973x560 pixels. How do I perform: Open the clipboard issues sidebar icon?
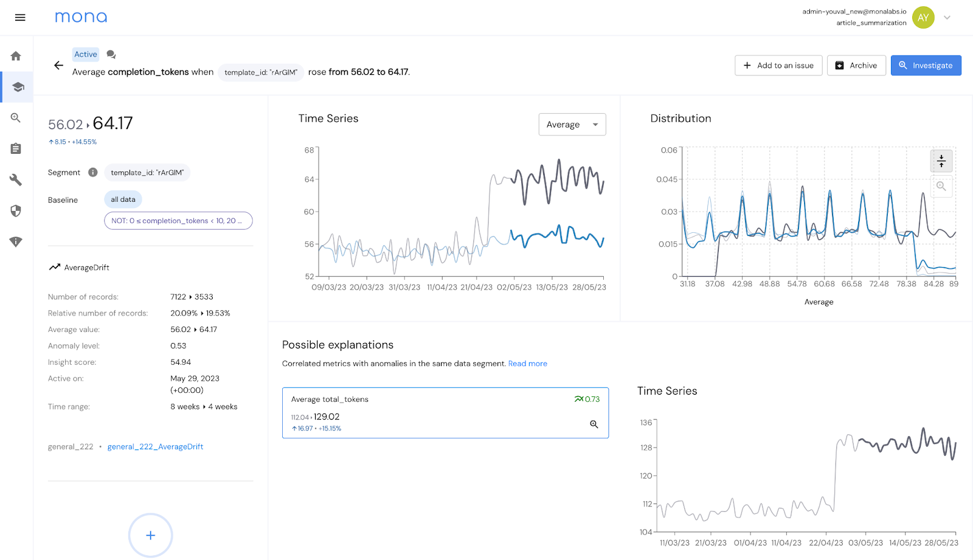(x=16, y=149)
